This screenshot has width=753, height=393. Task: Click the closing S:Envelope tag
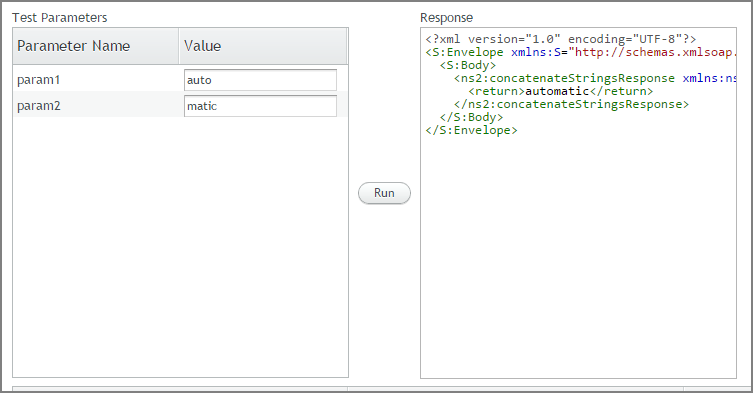tap(472, 130)
